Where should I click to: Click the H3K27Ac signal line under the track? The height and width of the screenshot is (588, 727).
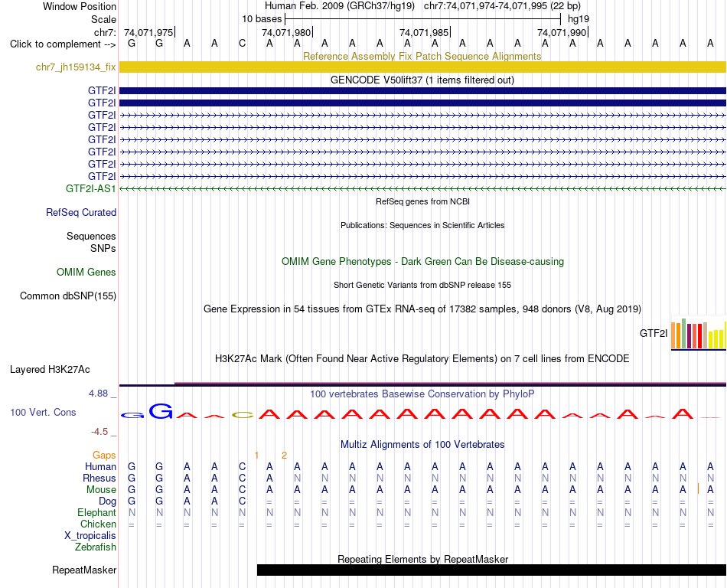tap(422, 384)
